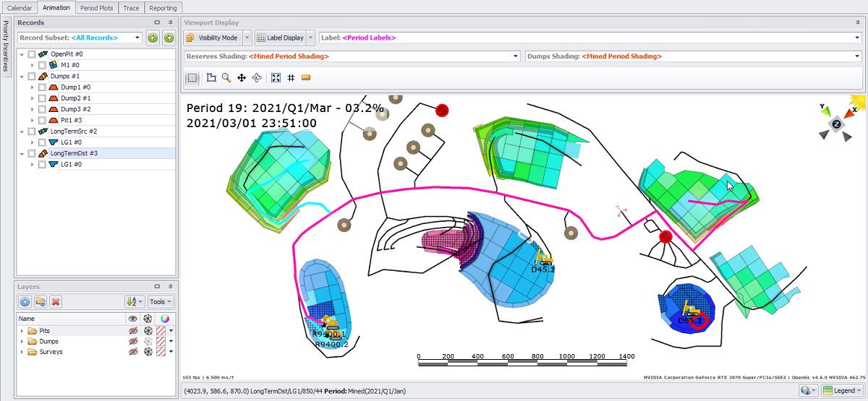Expand the Pits layer folder
Image resolution: width=868 pixels, height=401 pixels.
pyautogui.click(x=22, y=330)
